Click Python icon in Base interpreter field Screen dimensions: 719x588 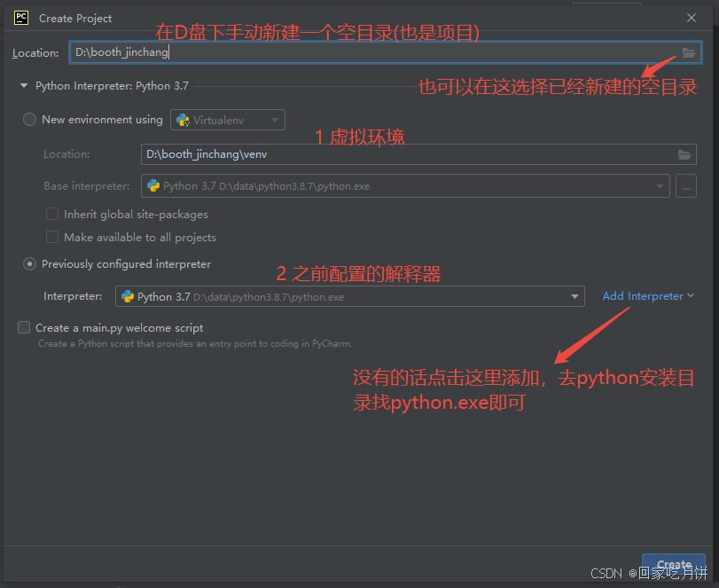click(x=153, y=185)
